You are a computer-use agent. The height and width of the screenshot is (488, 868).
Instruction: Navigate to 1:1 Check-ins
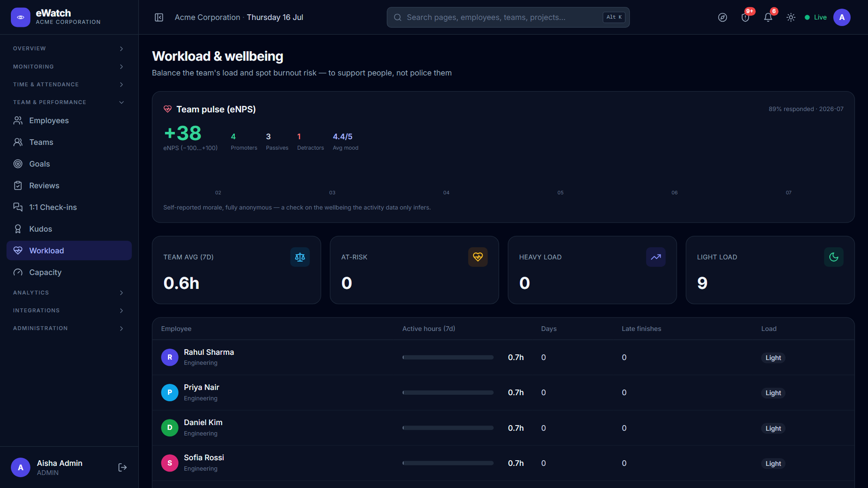[x=69, y=207]
